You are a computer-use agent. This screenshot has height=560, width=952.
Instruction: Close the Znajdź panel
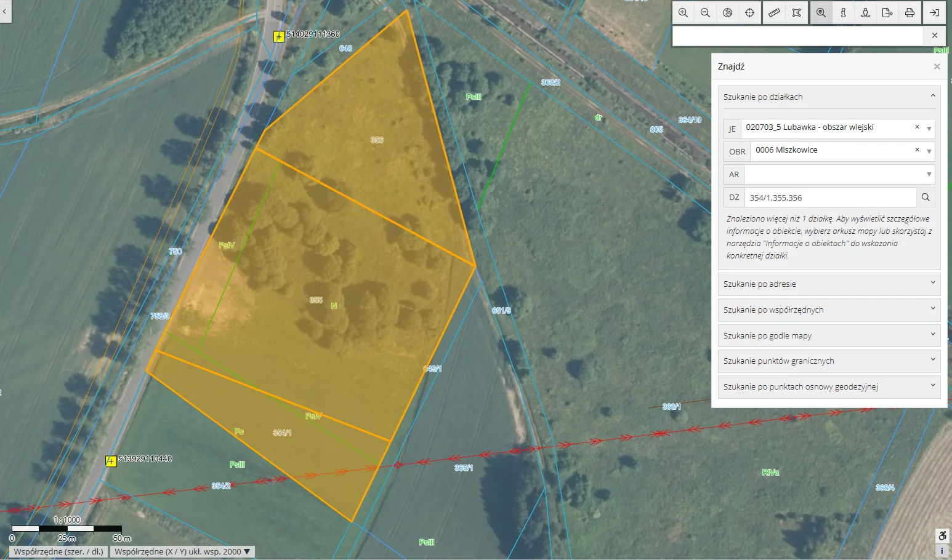click(x=937, y=66)
